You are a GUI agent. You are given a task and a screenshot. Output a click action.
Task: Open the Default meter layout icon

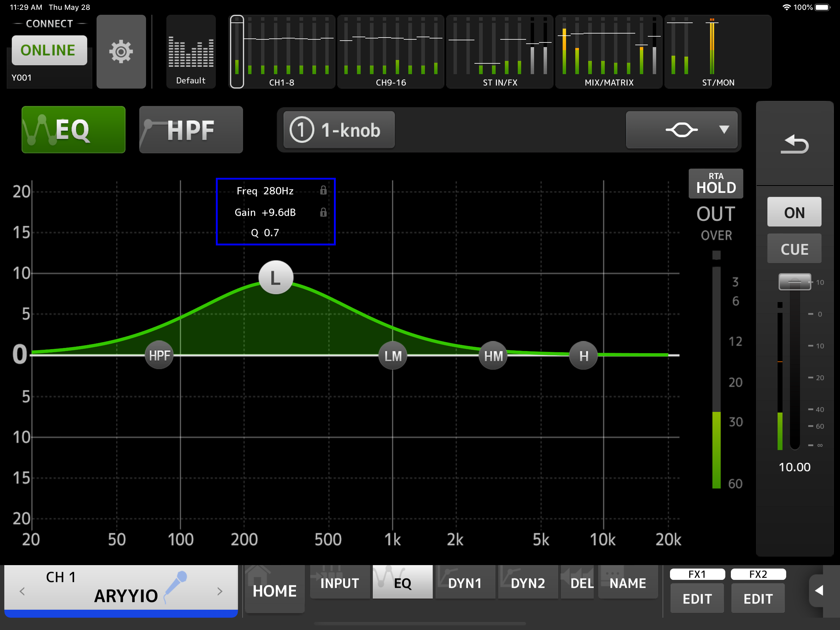coord(191,52)
